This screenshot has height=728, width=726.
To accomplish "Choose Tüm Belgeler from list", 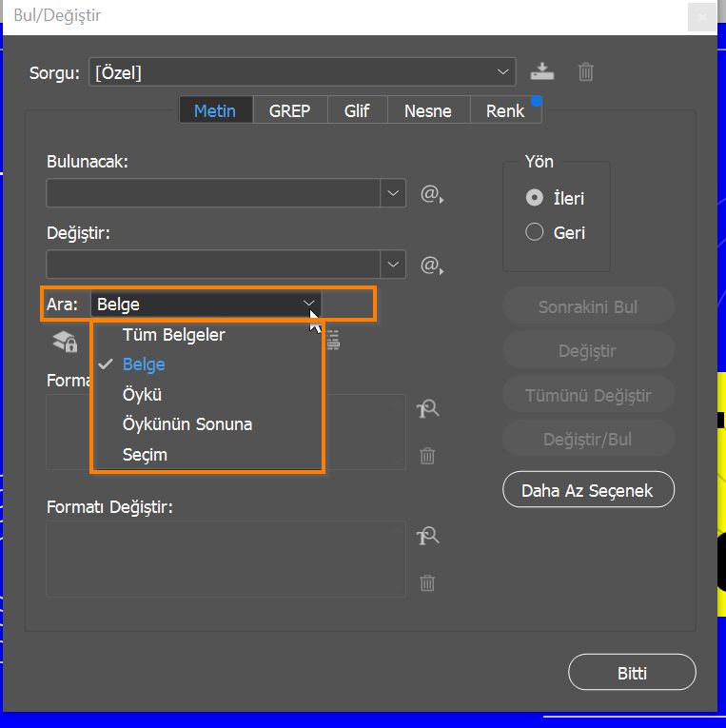I will coord(207,335).
